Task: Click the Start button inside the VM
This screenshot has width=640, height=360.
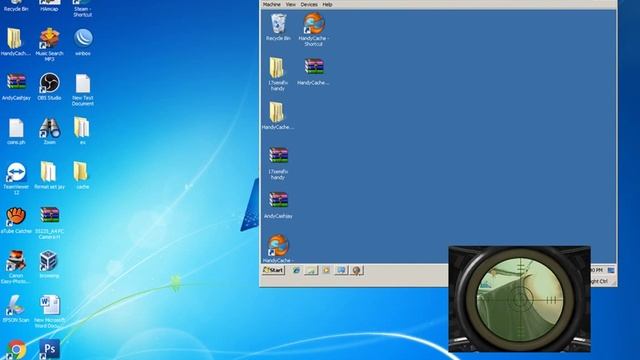Action: pos(273,270)
